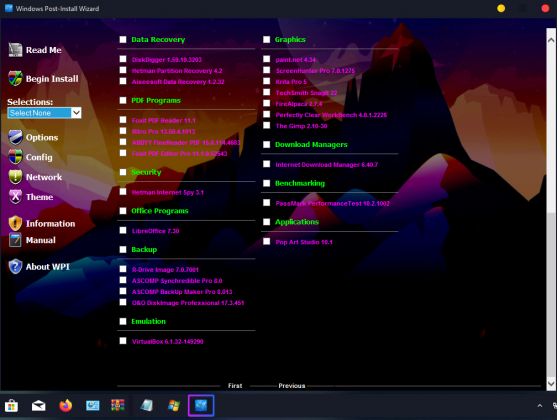This screenshot has height=420, width=557.
Task: Tick the LibreOffice 7.30 checkbox
Action: 123,230
